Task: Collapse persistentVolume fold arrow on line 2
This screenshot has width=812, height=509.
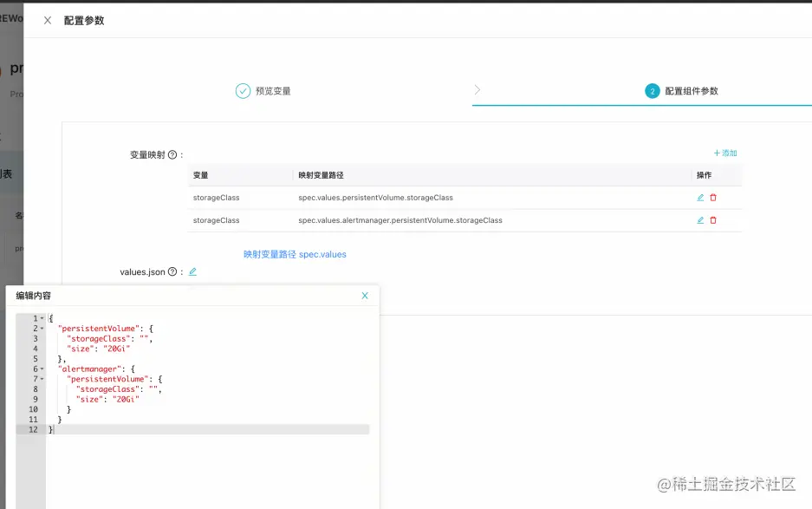Action: tap(42, 329)
